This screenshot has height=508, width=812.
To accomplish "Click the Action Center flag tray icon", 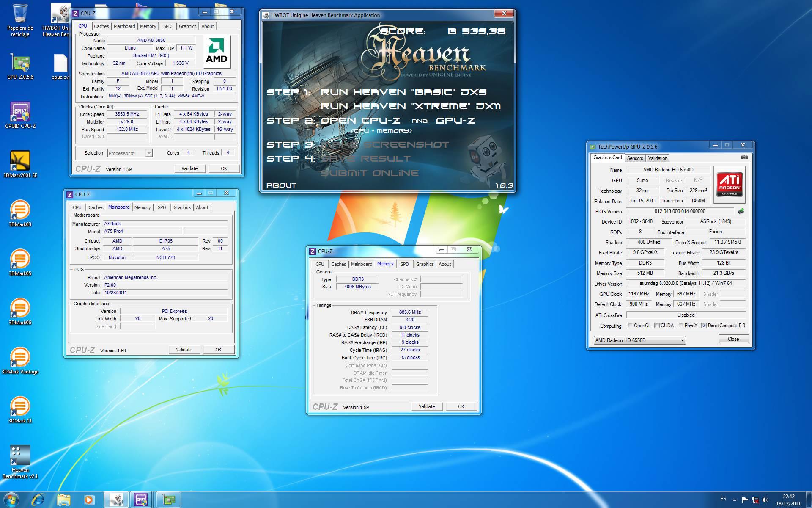I will tap(745, 500).
